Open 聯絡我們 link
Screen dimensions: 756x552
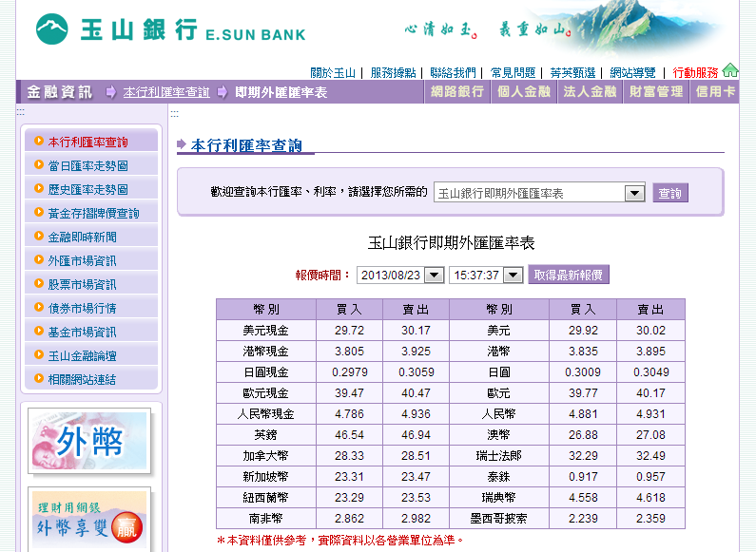coord(453,73)
